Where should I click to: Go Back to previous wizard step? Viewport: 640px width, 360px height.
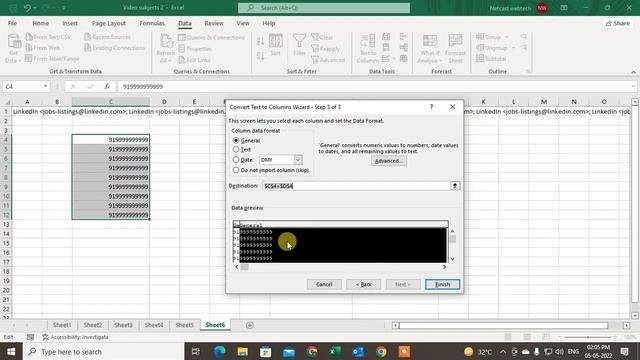[x=363, y=284]
